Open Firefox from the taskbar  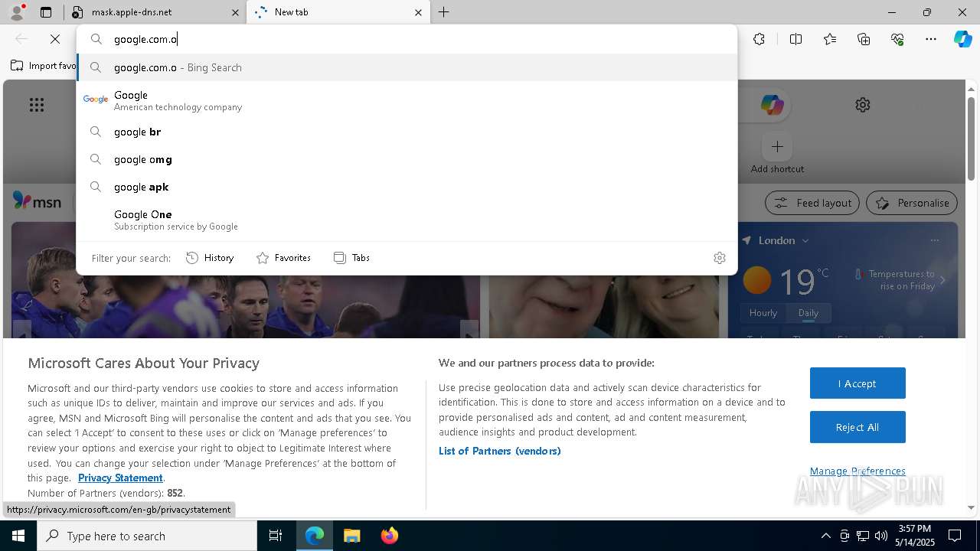pyautogui.click(x=389, y=536)
